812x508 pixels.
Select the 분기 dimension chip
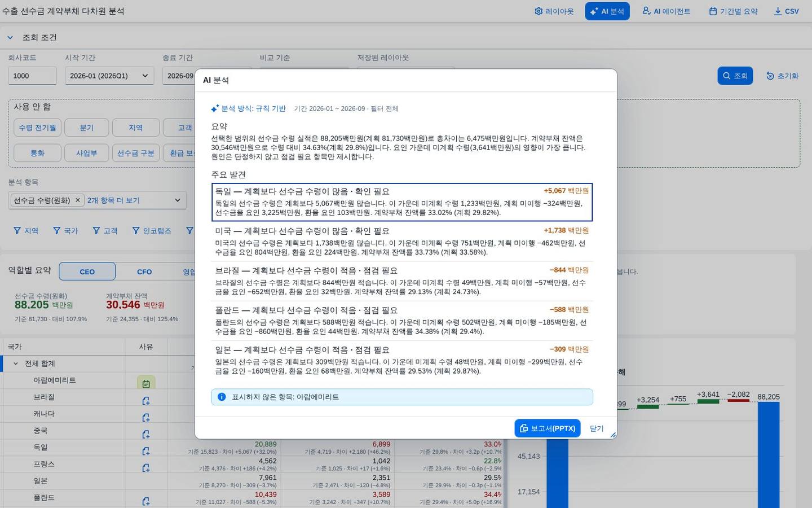[87, 128]
